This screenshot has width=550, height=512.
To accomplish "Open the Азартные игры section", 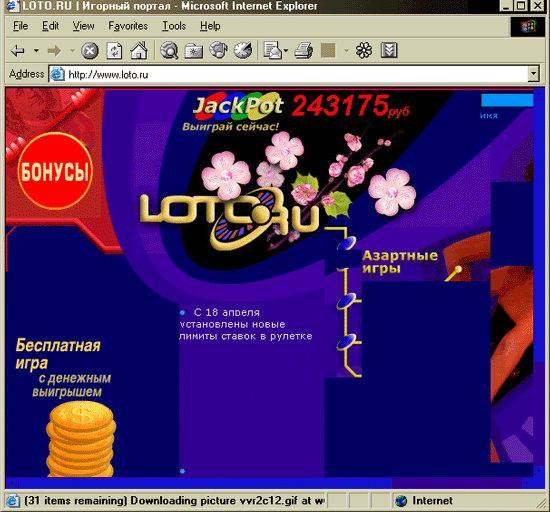I will pos(400,262).
